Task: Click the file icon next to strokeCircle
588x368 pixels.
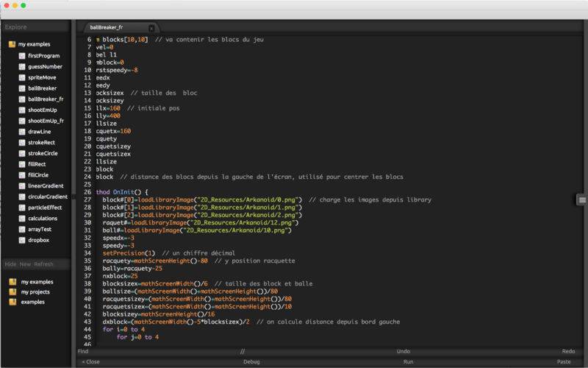Action: pyautogui.click(x=22, y=153)
